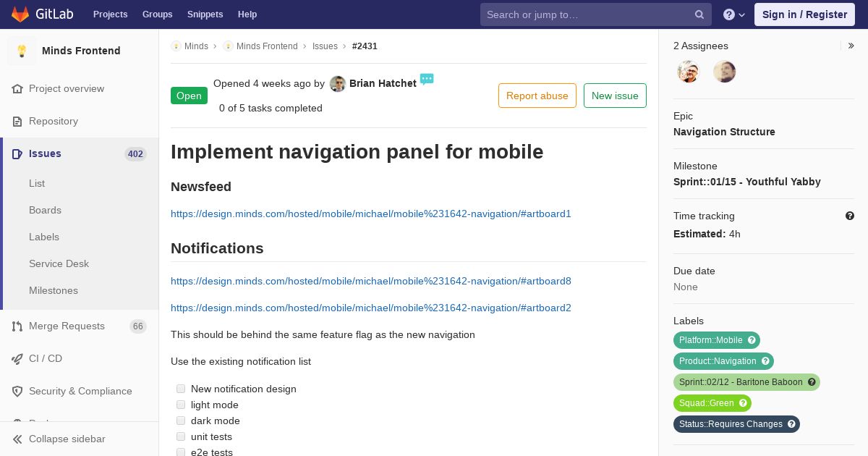Select List under Issues
Image resolution: width=868 pixels, height=456 pixels.
[37, 183]
